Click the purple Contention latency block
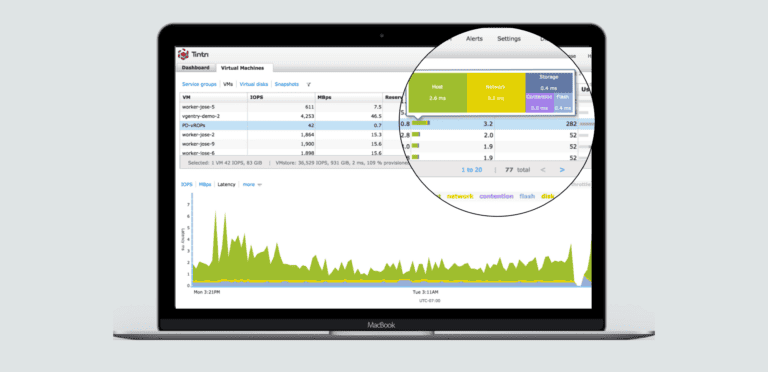Image resolution: width=768 pixels, height=372 pixels. coord(540,103)
